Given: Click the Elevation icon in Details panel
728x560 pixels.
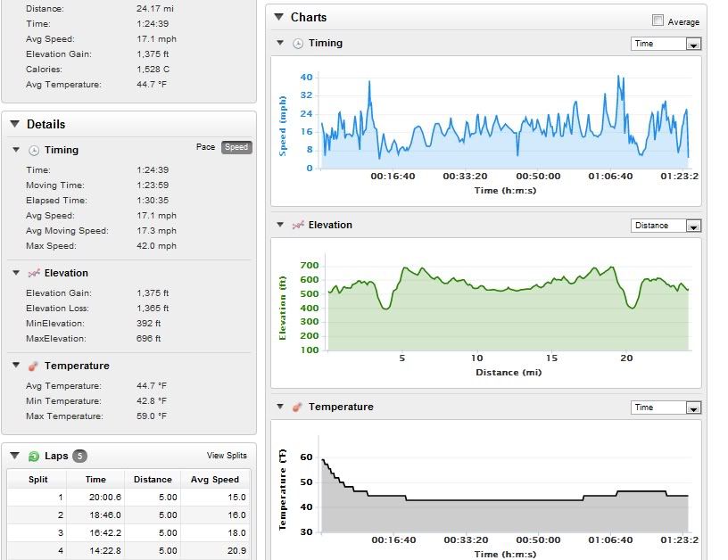Looking at the screenshot, I should click(x=34, y=273).
